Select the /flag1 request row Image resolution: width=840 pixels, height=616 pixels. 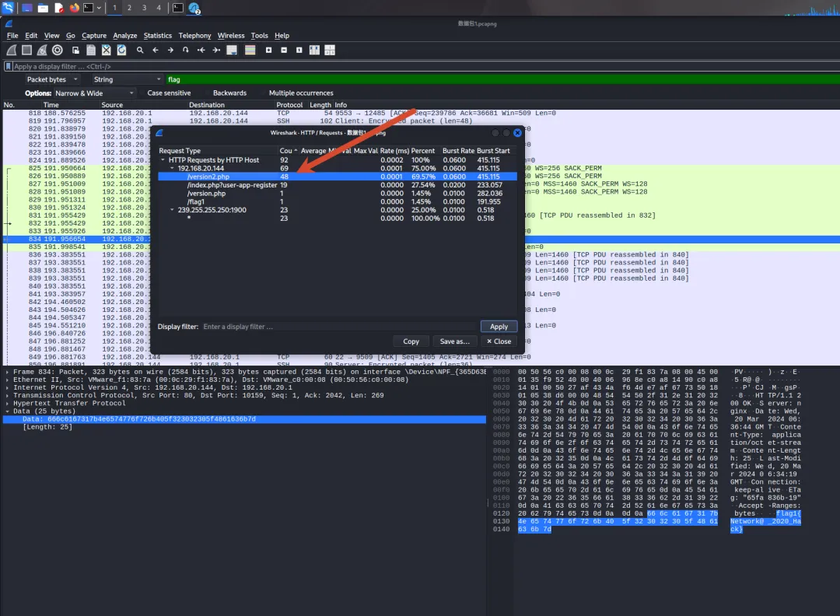[x=338, y=202]
